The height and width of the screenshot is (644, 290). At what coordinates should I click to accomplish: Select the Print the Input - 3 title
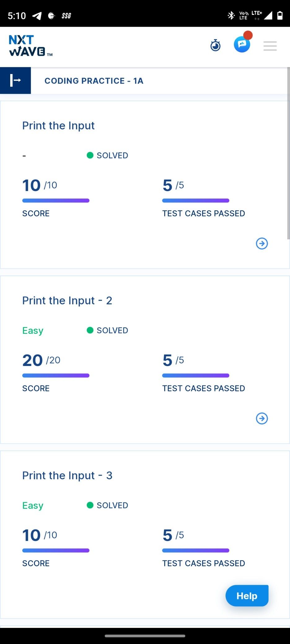click(x=67, y=475)
